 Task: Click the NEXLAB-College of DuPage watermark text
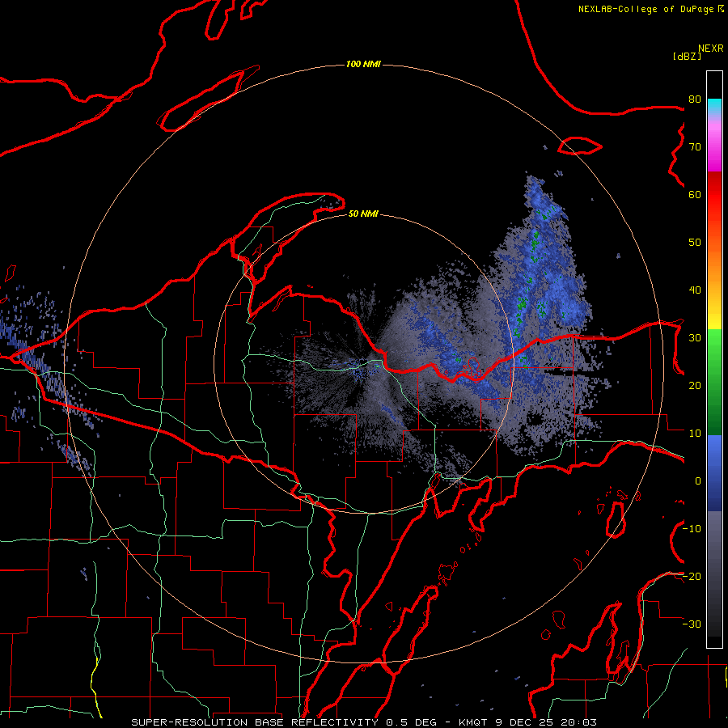[650, 9]
